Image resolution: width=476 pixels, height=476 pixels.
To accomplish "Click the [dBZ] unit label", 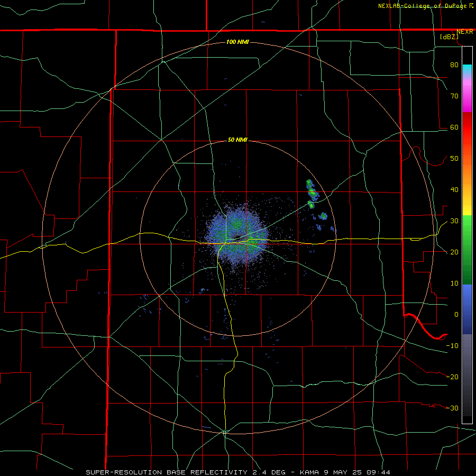I will coord(449,37).
